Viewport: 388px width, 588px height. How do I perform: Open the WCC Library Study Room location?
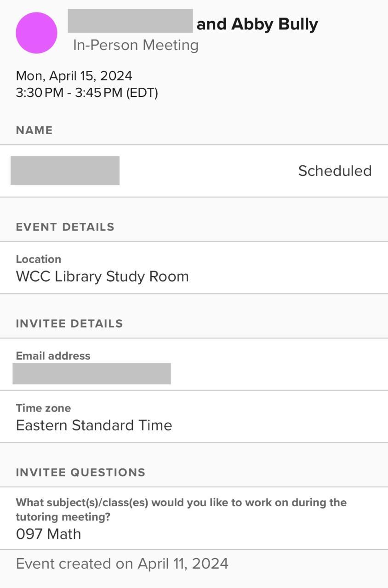pos(102,277)
